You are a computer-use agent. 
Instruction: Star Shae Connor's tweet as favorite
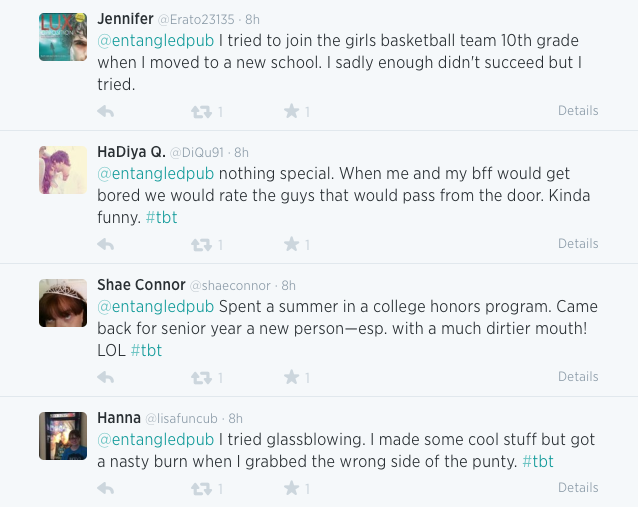pos(291,377)
